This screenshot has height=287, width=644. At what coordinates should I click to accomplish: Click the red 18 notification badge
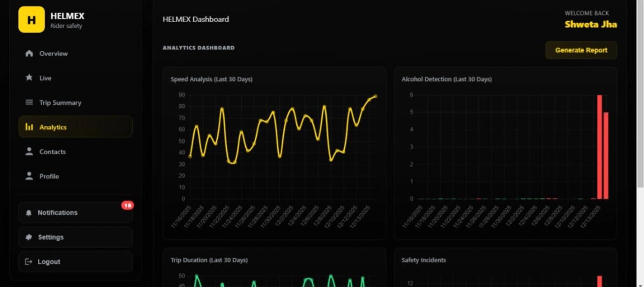pos(127,205)
